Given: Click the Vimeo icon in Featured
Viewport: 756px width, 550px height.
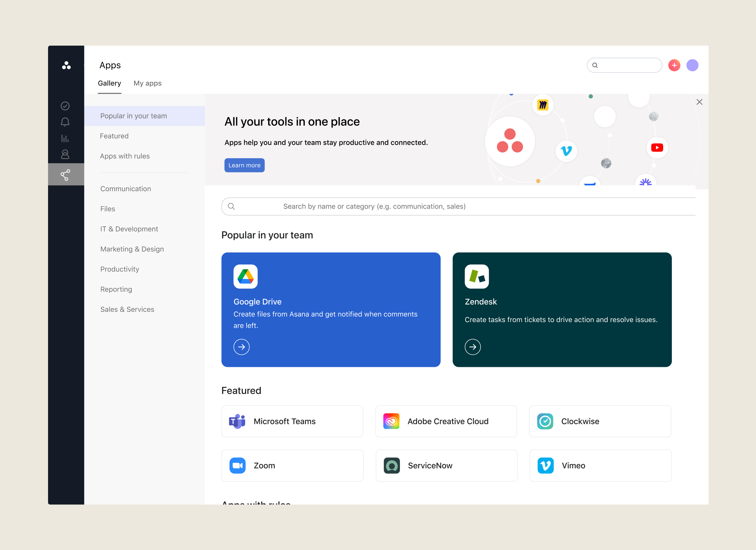Looking at the screenshot, I should coord(546,466).
